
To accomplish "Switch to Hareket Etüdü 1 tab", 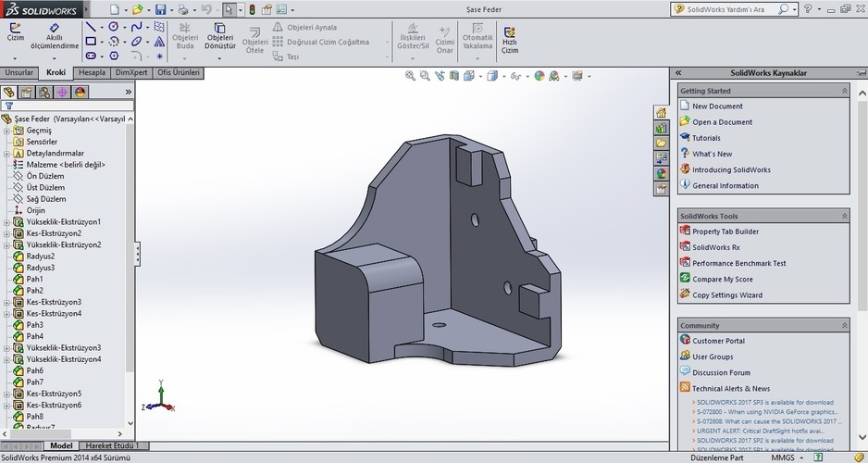I will tap(112, 445).
